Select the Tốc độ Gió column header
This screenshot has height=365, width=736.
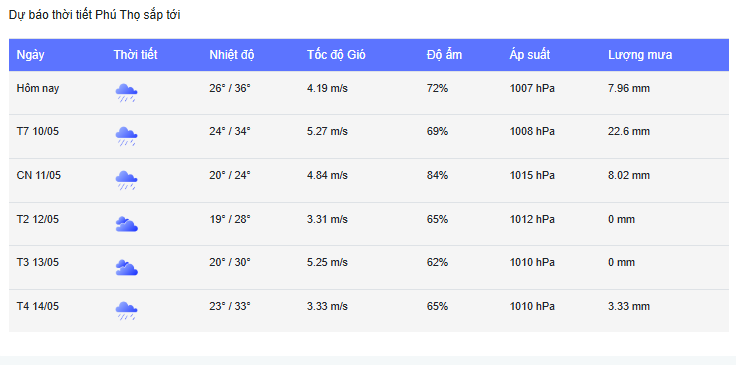point(336,55)
